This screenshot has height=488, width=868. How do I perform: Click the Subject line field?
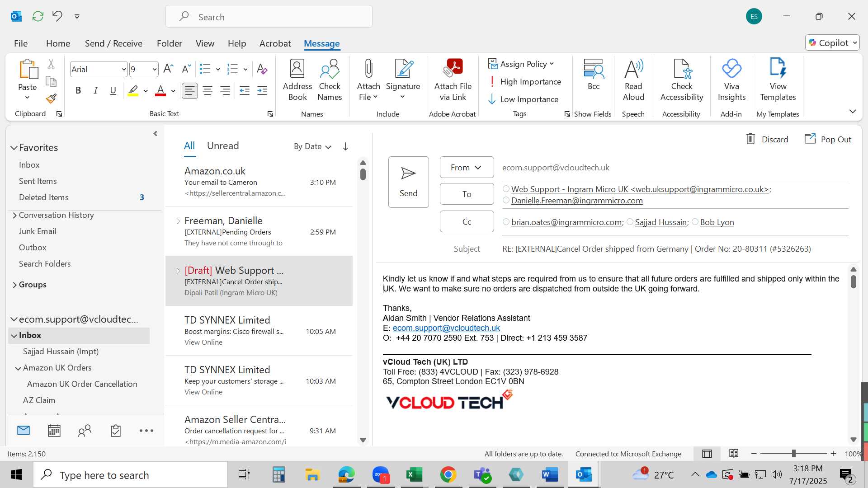coord(675,249)
